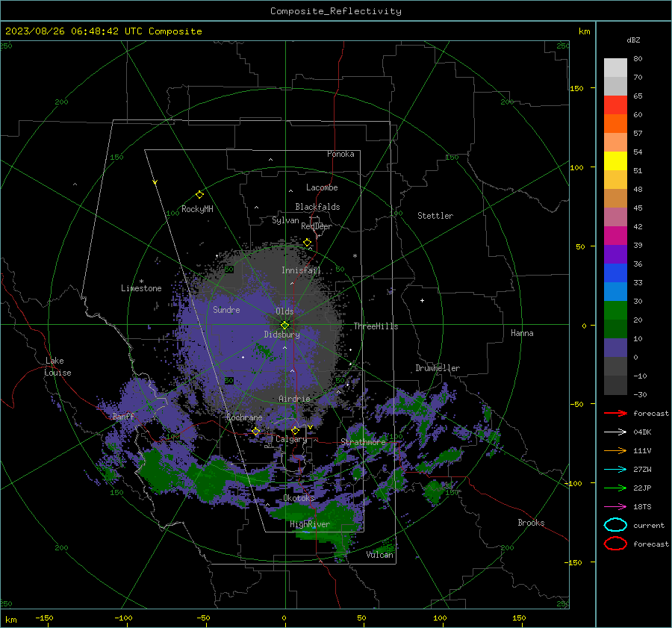
Task: Select the indigo 10 dBZ swatch
Action: 615,347
